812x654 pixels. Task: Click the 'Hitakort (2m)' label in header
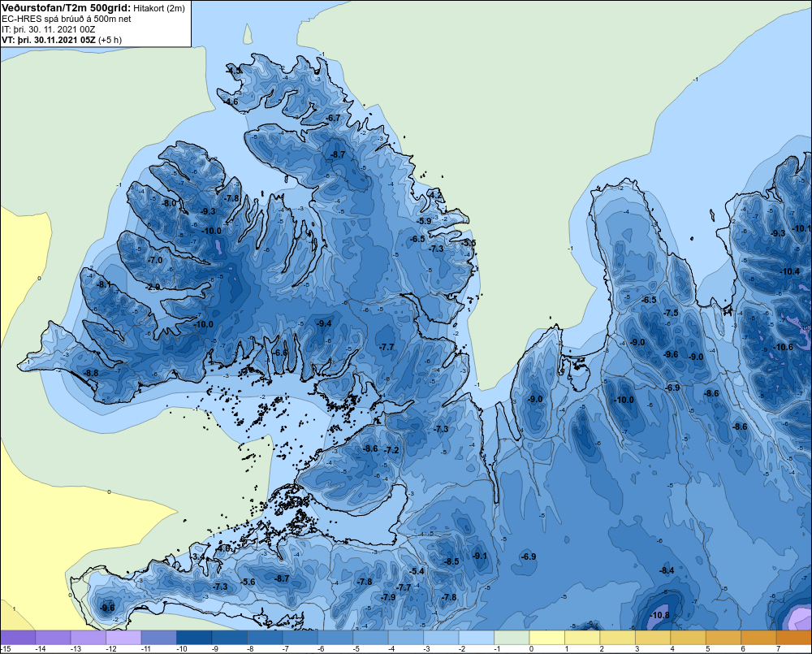pos(159,8)
